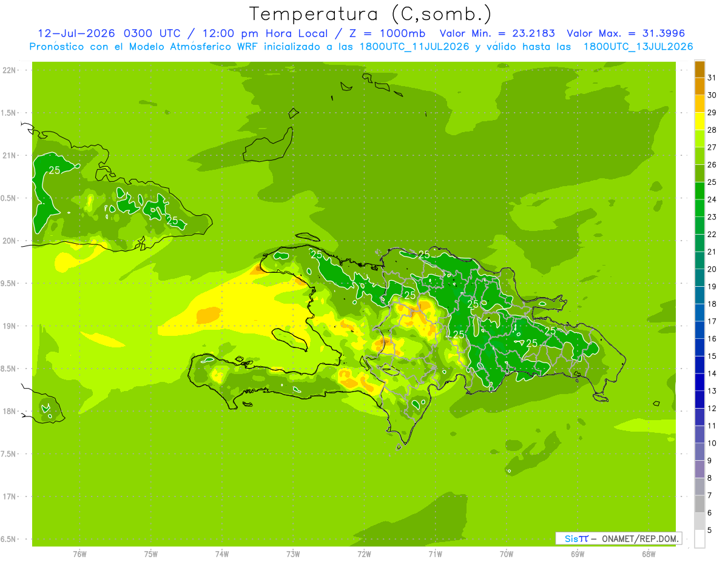728x562 pixels.
Task: Click the "6.5N" latitude tick label
Action: point(9,539)
